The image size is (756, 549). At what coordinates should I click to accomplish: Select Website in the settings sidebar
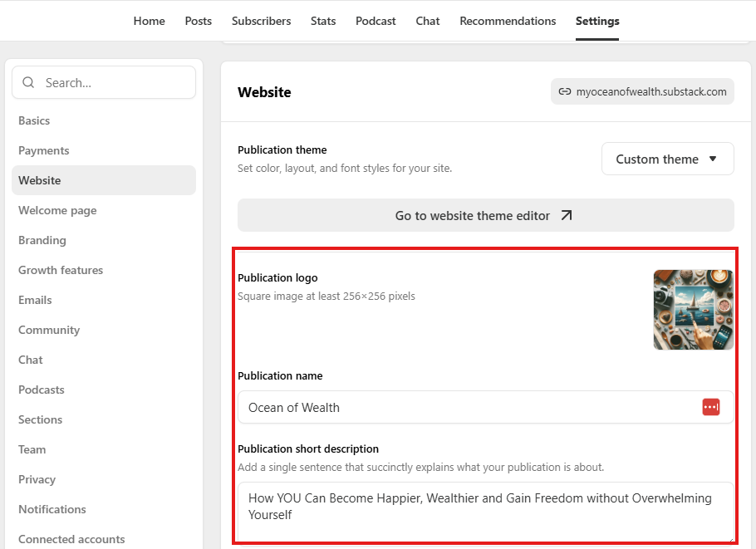click(104, 180)
